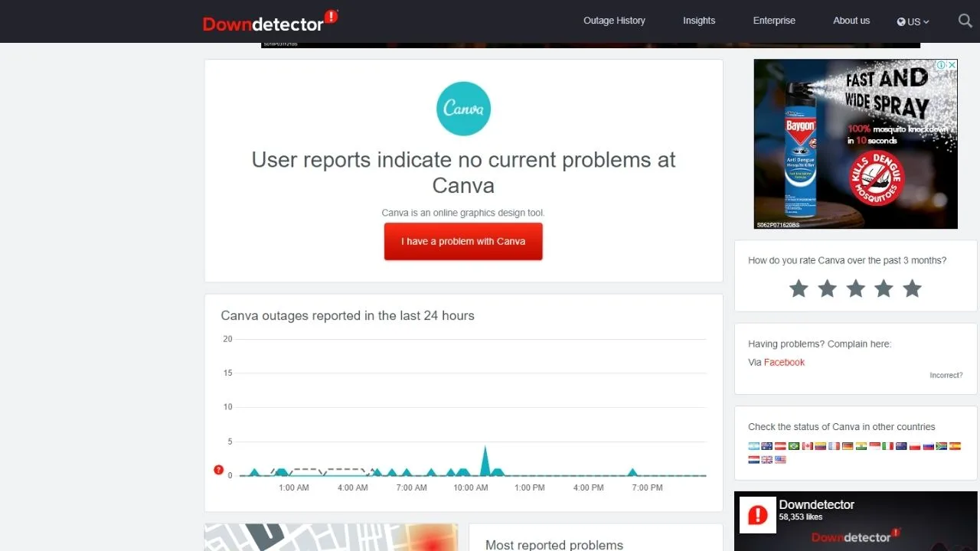
Task: Click the '1:00 AM' axis label
Action: [294, 487]
